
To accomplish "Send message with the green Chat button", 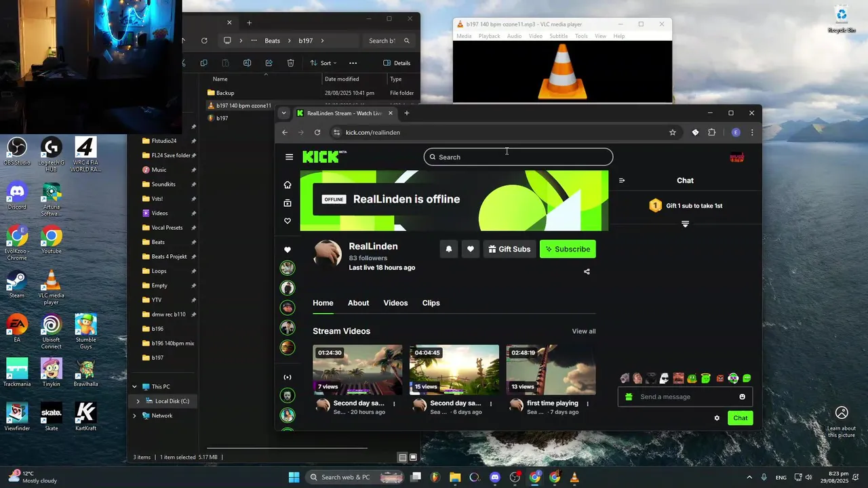I will 741,418.
